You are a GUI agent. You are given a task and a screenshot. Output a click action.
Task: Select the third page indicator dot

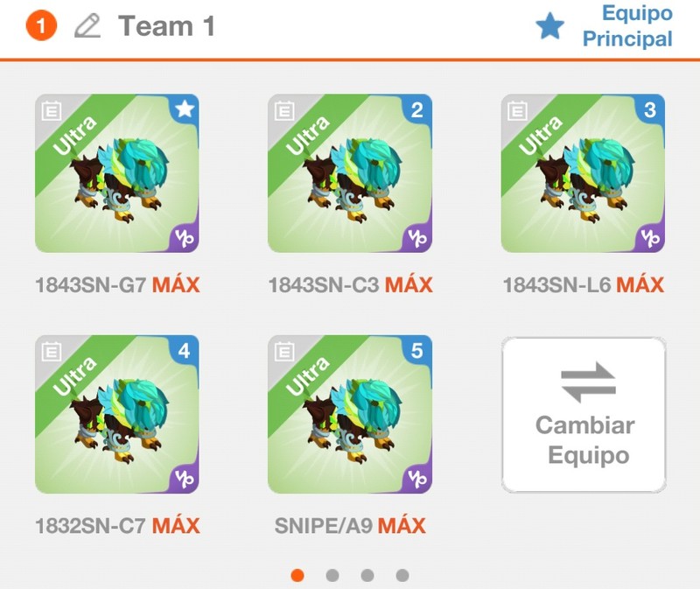pos(367,575)
